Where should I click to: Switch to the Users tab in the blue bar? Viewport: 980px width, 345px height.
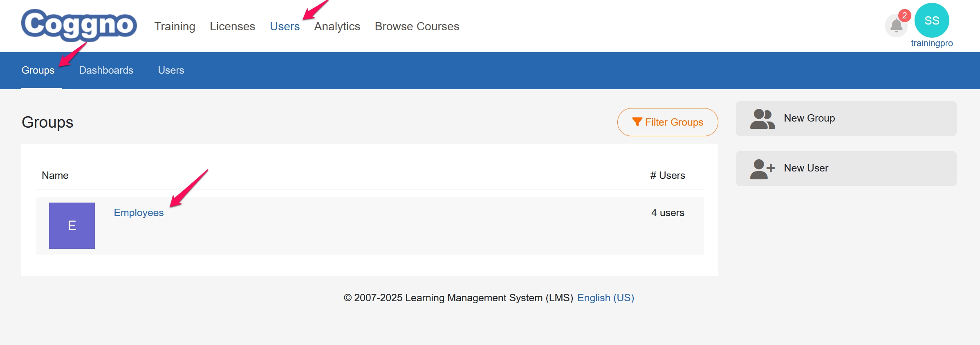171,70
